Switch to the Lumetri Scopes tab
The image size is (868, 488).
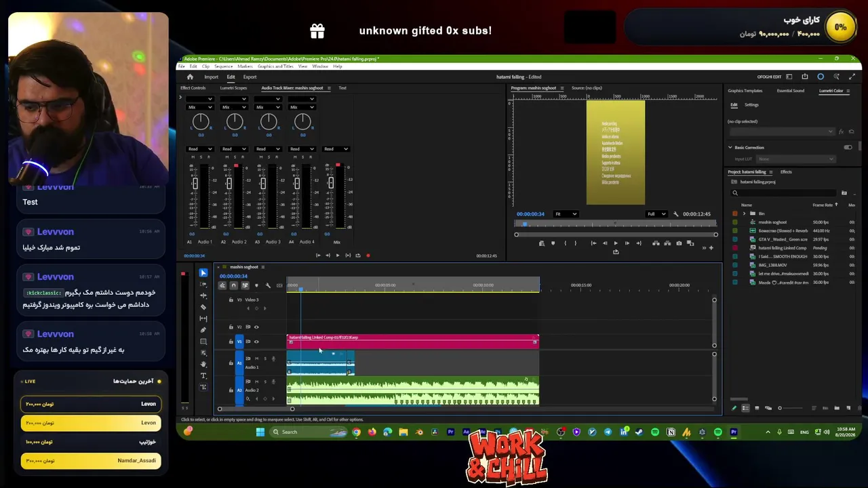[x=232, y=88]
